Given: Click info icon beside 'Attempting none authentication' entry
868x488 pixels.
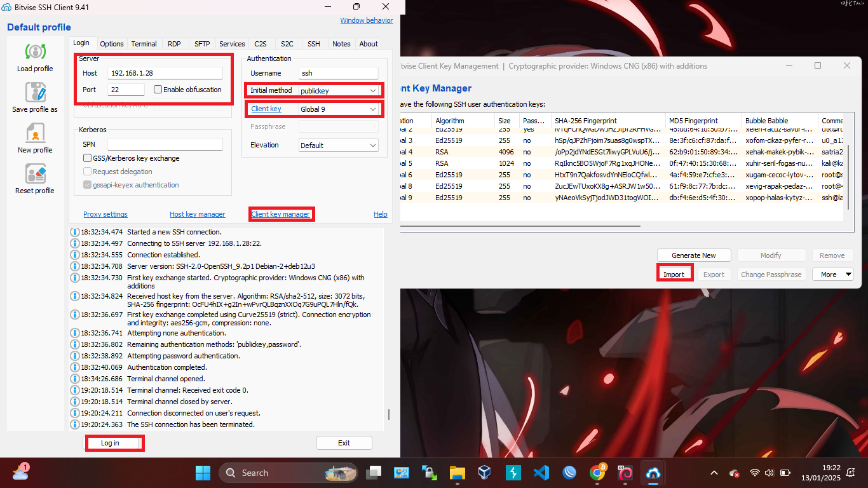Looking at the screenshot, I should pyautogui.click(x=74, y=333).
